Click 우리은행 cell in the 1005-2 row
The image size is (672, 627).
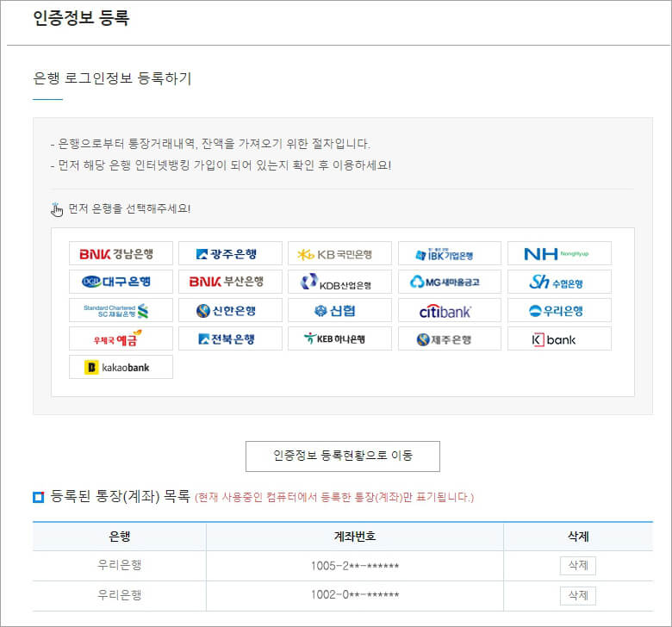119,565
